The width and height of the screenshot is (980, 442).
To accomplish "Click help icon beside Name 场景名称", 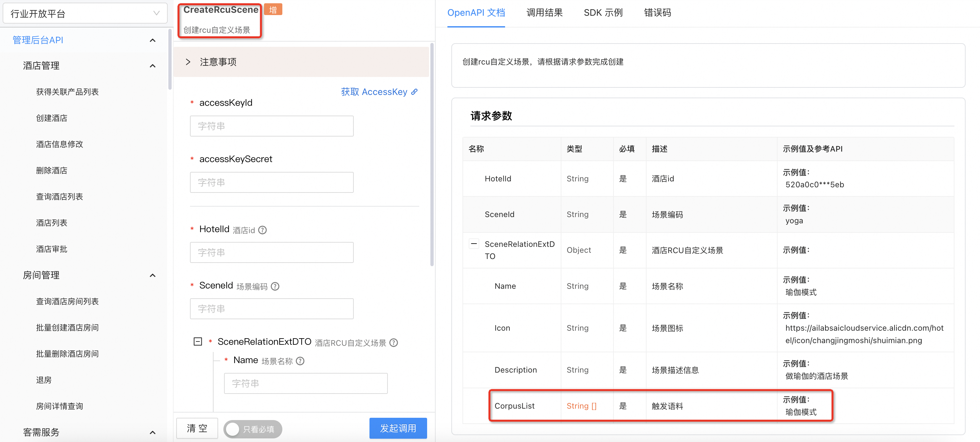I will pyautogui.click(x=300, y=361).
